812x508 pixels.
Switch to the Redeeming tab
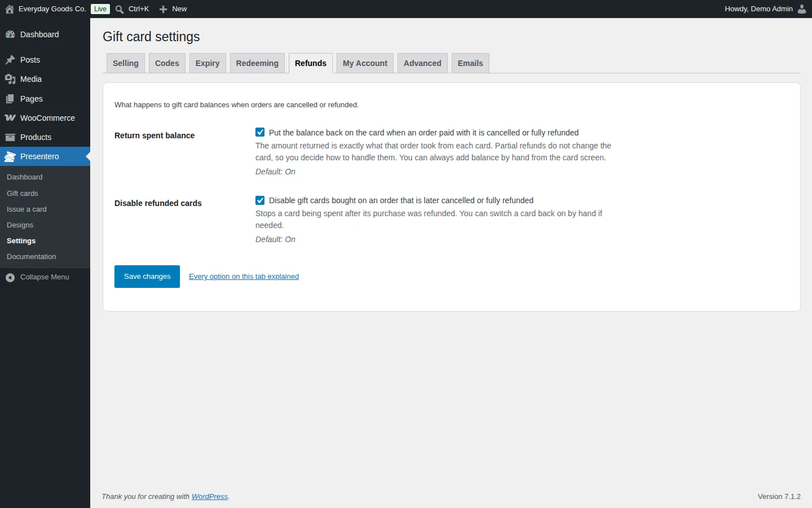257,63
